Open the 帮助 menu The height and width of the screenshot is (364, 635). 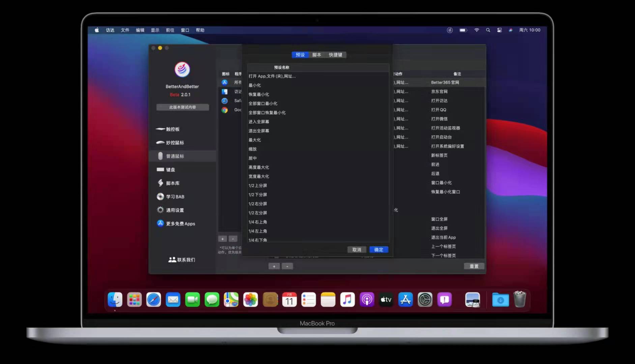pos(200,30)
